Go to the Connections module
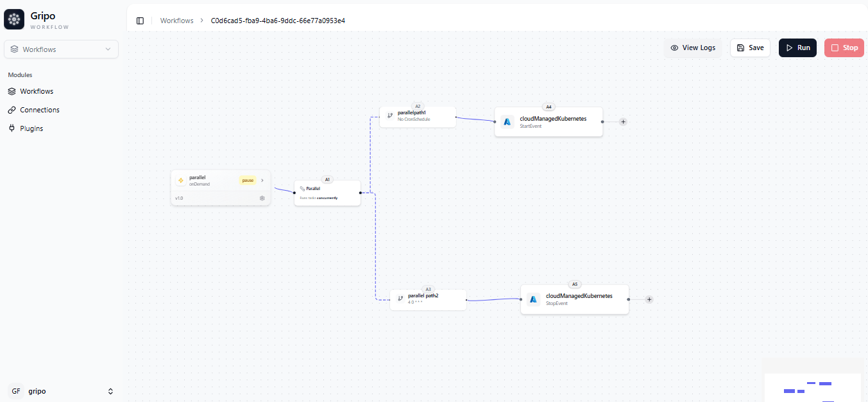The width and height of the screenshot is (868, 402). [x=39, y=110]
